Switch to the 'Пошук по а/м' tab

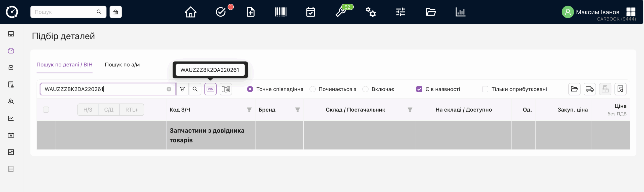click(x=122, y=65)
